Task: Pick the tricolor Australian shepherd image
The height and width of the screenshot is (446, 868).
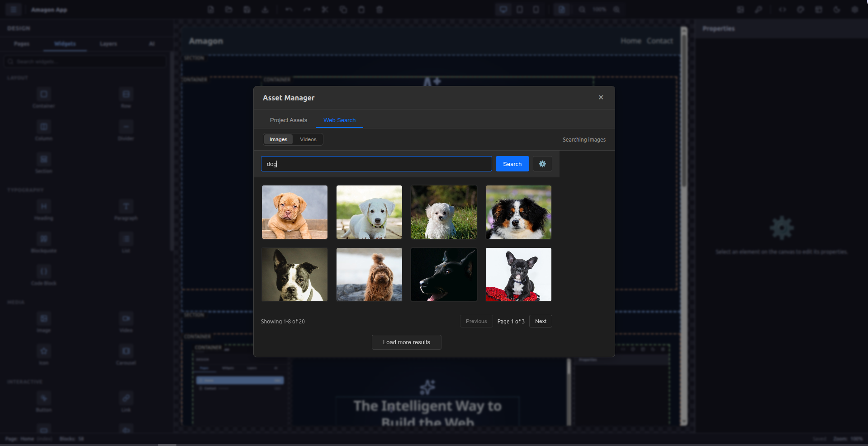Action: click(x=518, y=212)
